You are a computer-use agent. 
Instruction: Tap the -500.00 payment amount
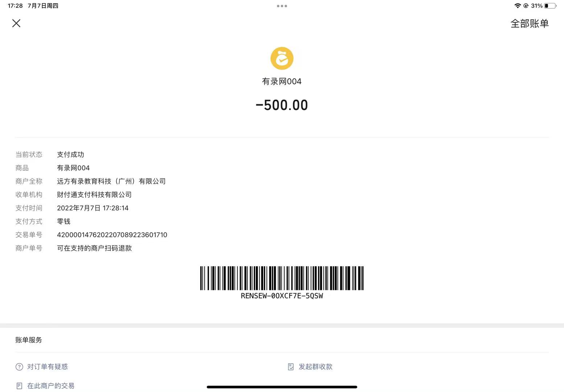point(282,105)
